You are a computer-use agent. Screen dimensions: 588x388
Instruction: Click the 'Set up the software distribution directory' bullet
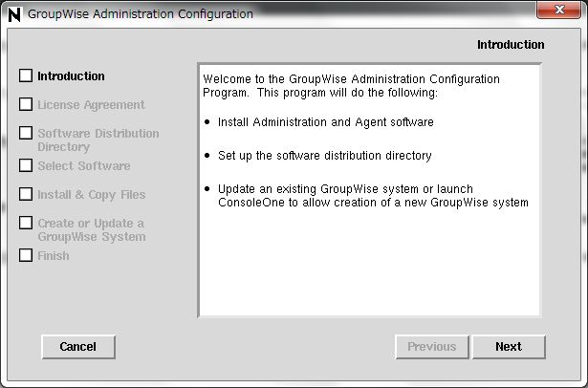325,156
